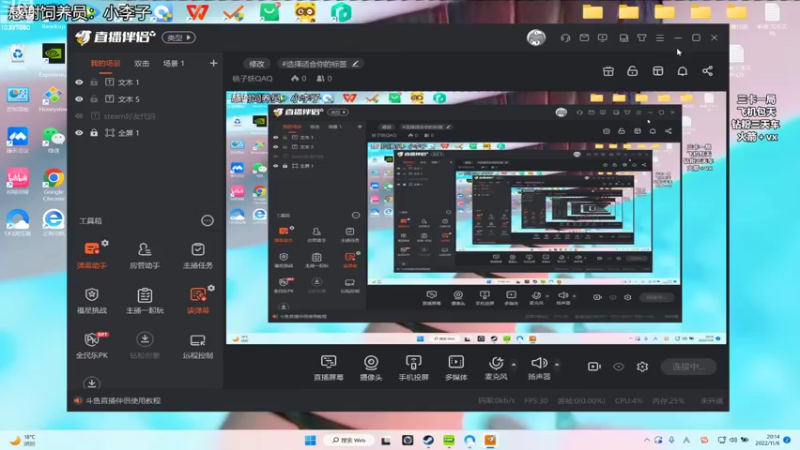Open the Windows Start menu
Screen dimensions: 800x450
pos(310,440)
